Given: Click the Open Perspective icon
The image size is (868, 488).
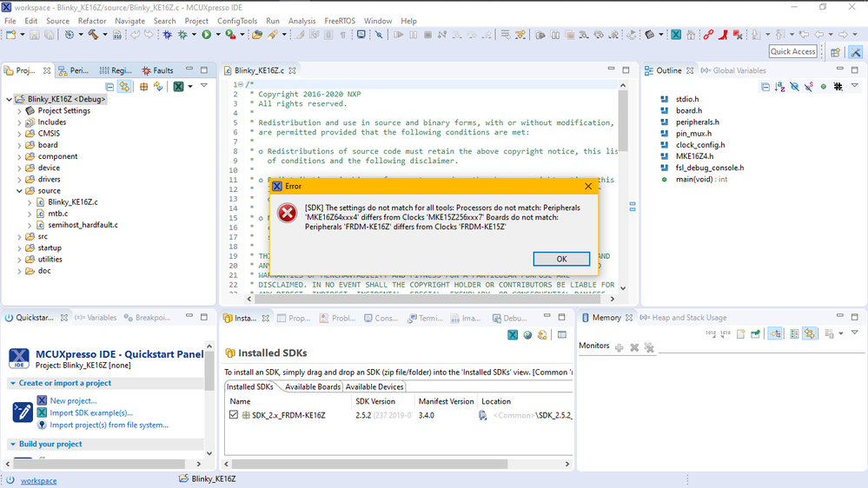Looking at the screenshot, I should click(835, 52).
